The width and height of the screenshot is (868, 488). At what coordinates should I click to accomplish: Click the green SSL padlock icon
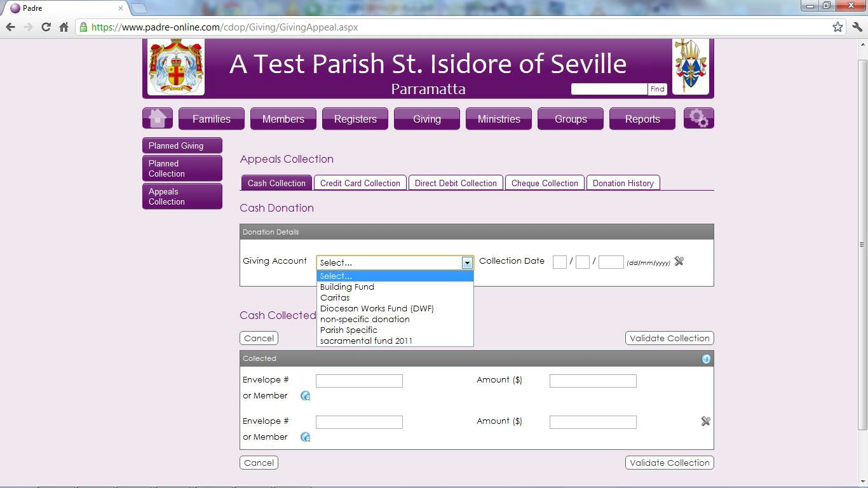pyautogui.click(x=83, y=27)
